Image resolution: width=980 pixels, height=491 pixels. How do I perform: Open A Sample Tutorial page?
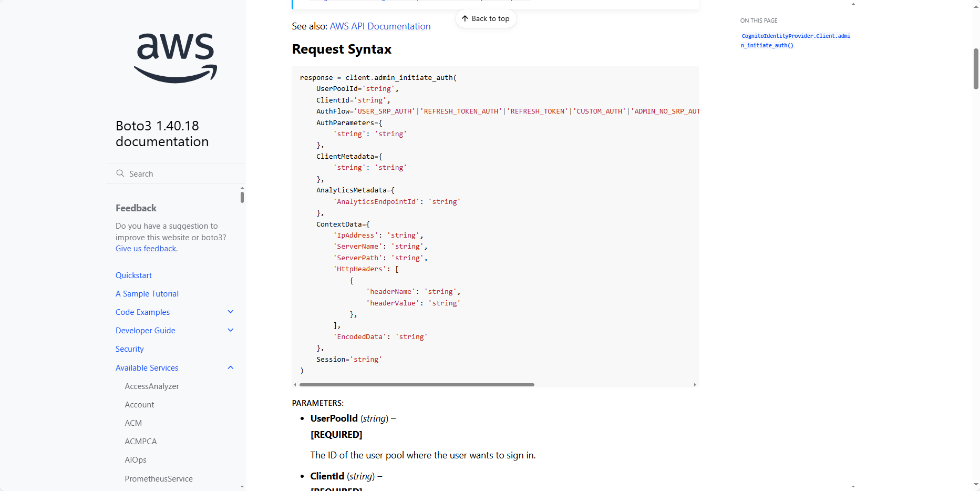click(x=147, y=294)
